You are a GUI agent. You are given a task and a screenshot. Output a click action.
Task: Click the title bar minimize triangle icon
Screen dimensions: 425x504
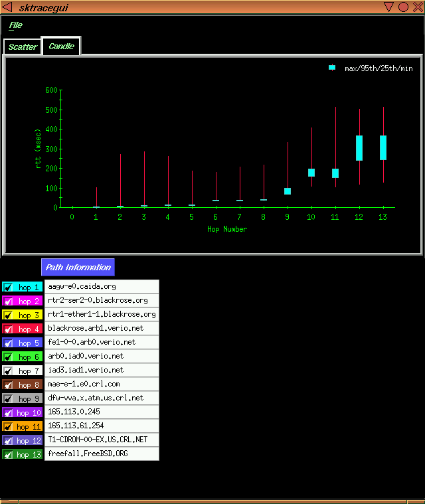pyautogui.click(x=389, y=7)
